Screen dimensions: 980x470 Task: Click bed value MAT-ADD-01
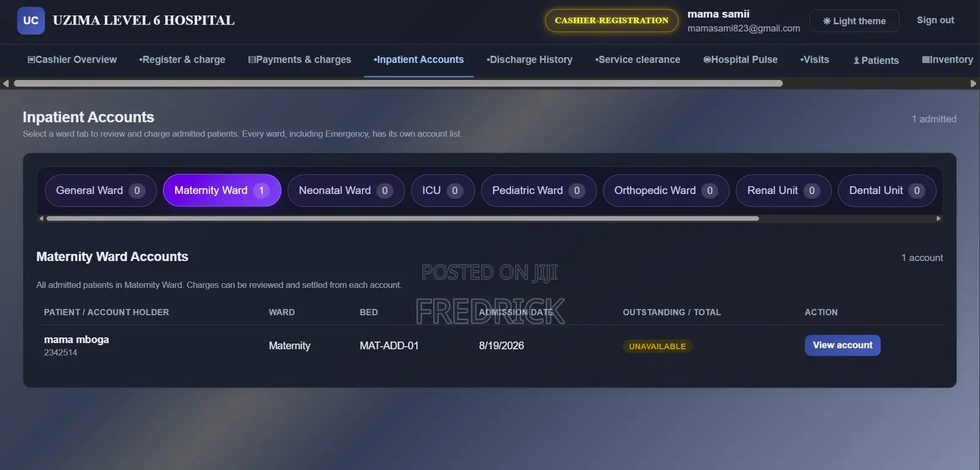(x=389, y=346)
